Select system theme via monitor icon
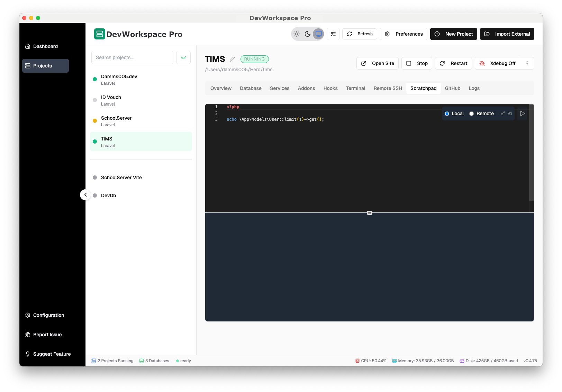 click(318, 34)
